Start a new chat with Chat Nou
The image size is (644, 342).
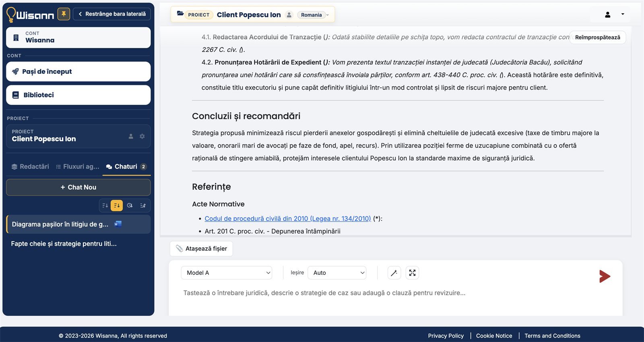click(x=78, y=187)
